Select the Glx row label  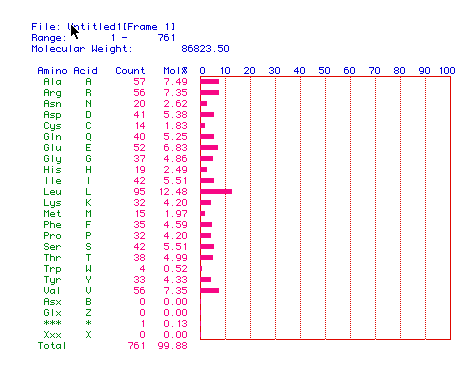[52, 313]
